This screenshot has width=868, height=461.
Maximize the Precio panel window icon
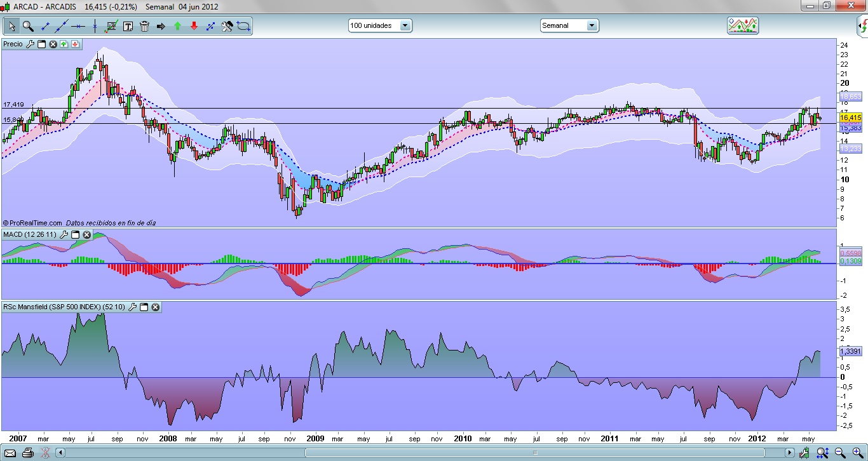click(42, 44)
